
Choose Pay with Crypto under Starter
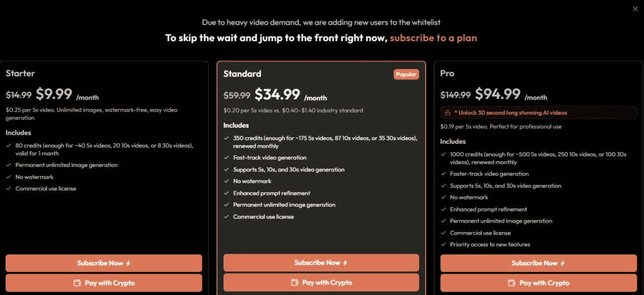click(104, 283)
